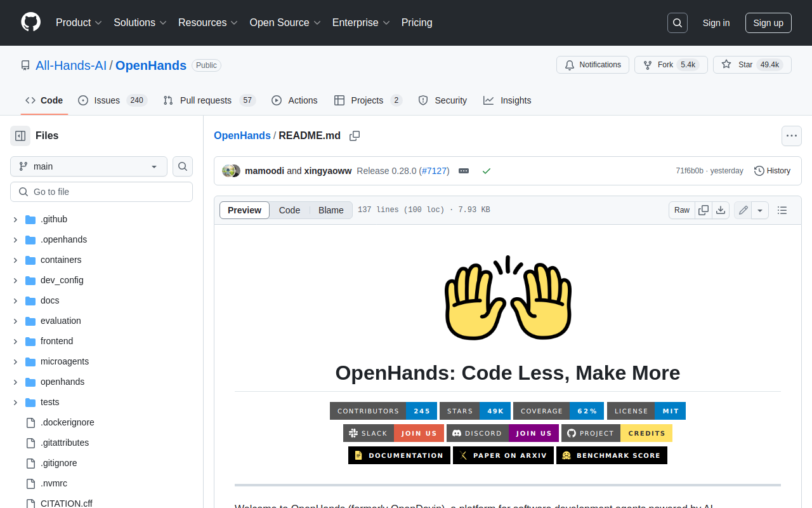
Task: Open the Discord Join Us badge
Action: coord(502,433)
